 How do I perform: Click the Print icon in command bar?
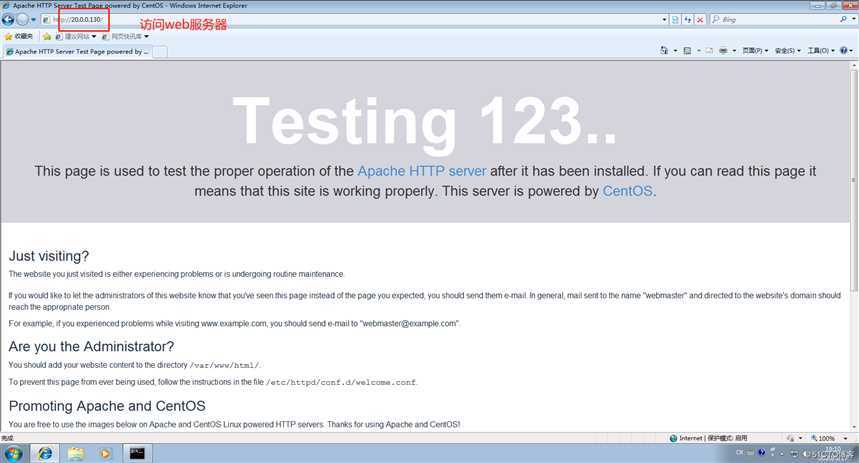[x=723, y=50]
